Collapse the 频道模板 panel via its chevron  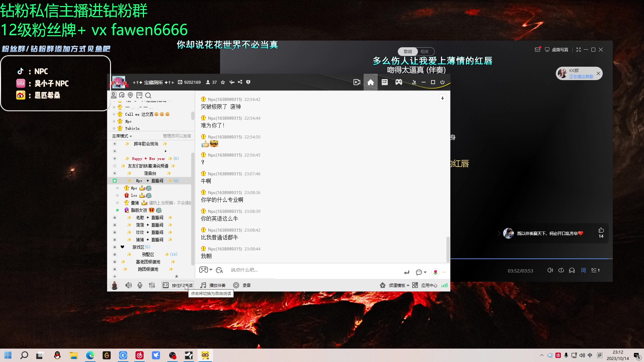point(408,285)
